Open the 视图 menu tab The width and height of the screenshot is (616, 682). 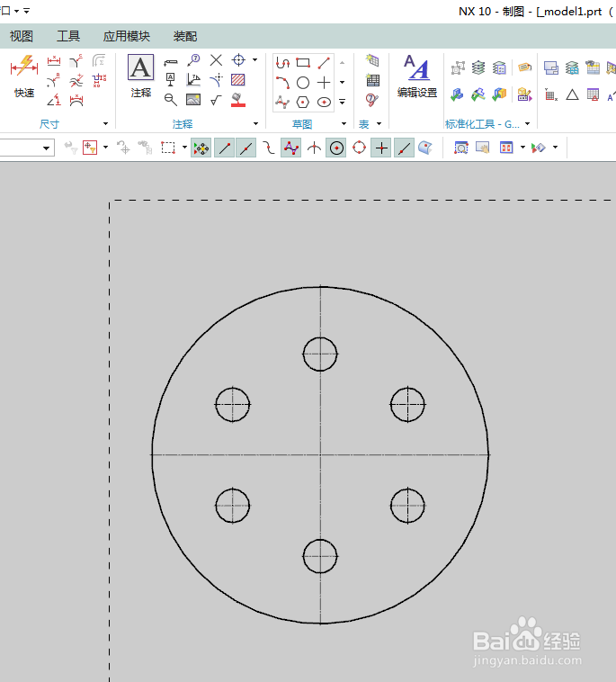[22, 36]
